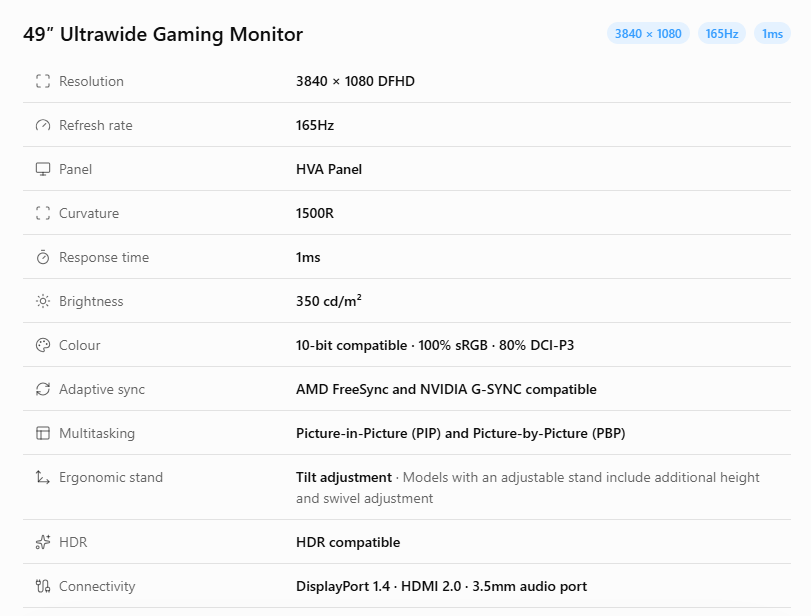Click the Refresh rate gauge icon
Image resolution: width=811 pixels, height=616 pixels.
(43, 125)
